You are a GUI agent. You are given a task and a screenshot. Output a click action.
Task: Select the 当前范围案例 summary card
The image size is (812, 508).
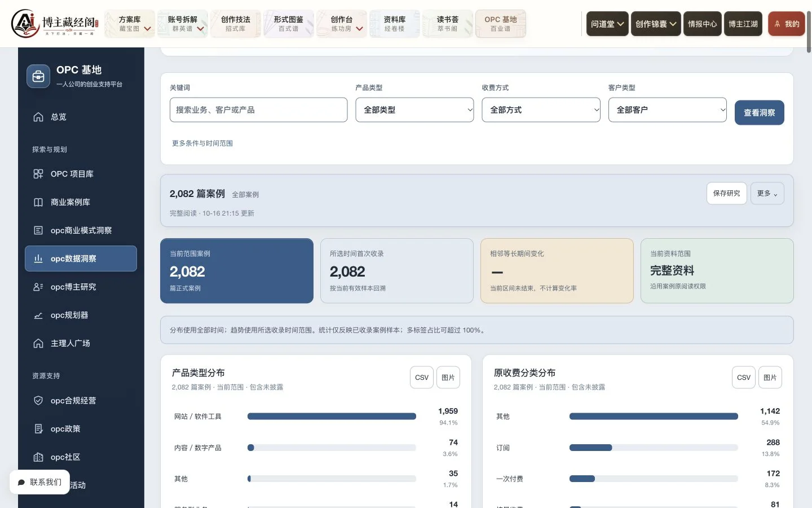[237, 271]
